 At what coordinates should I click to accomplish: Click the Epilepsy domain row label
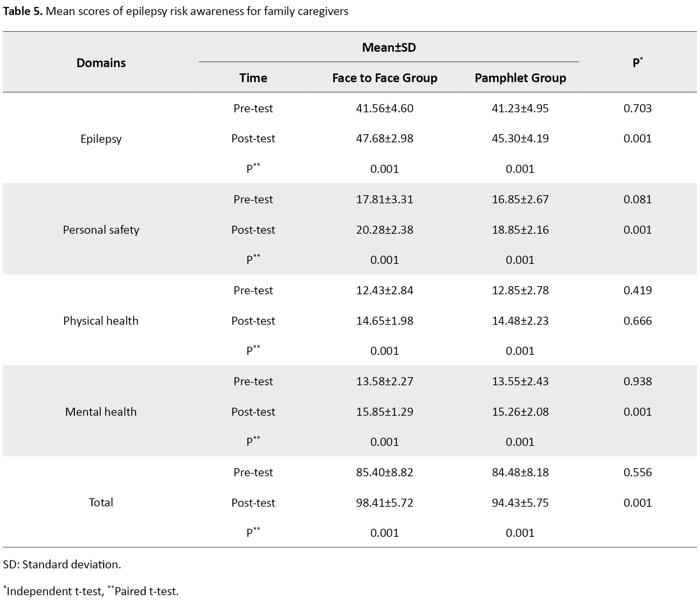[101, 139]
